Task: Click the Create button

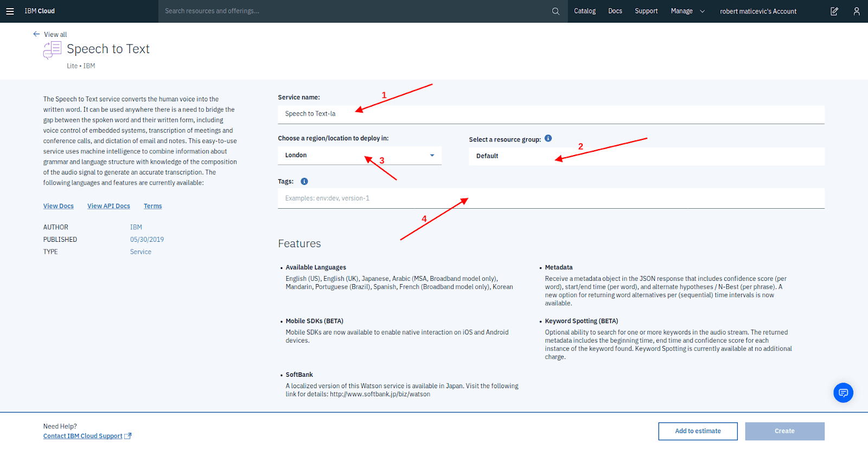Action: [784, 431]
